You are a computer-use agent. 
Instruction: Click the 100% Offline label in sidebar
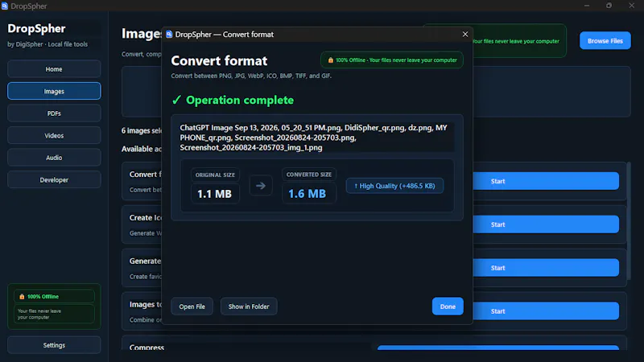coord(43,296)
